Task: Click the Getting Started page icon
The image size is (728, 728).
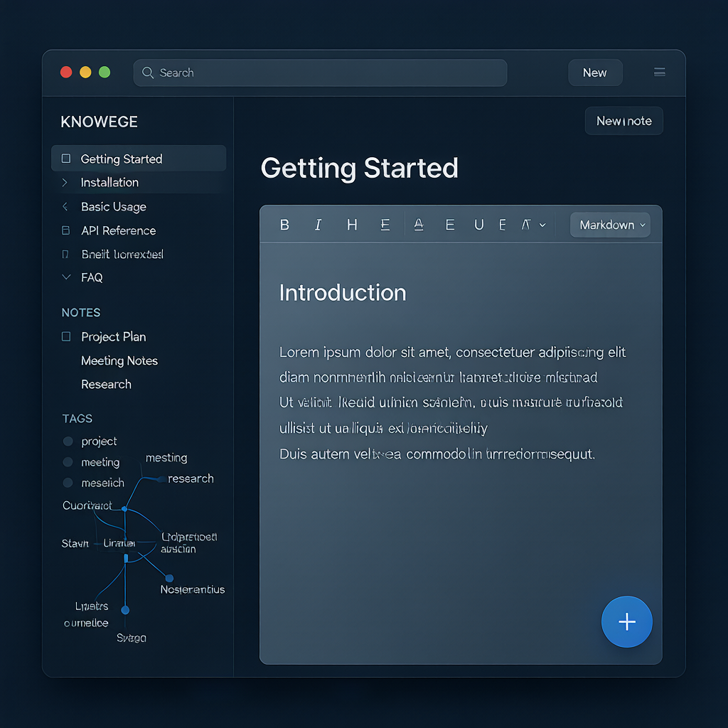Action: [x=66, y=159]
